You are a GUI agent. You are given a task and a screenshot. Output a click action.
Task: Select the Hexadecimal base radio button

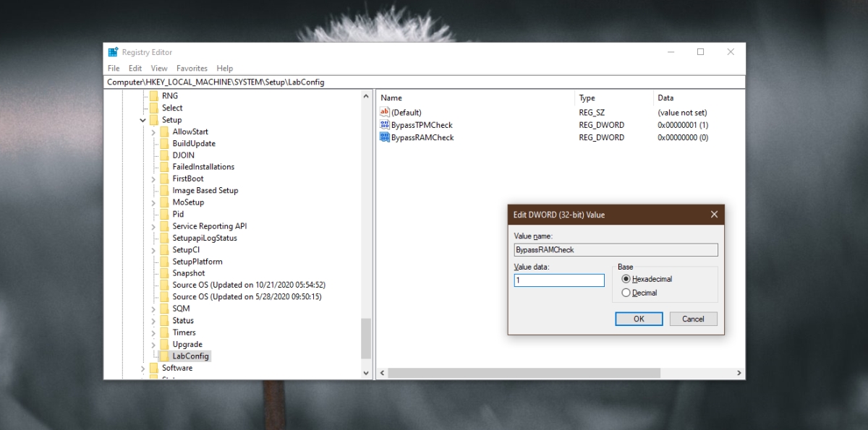click(x=626, y=279)
